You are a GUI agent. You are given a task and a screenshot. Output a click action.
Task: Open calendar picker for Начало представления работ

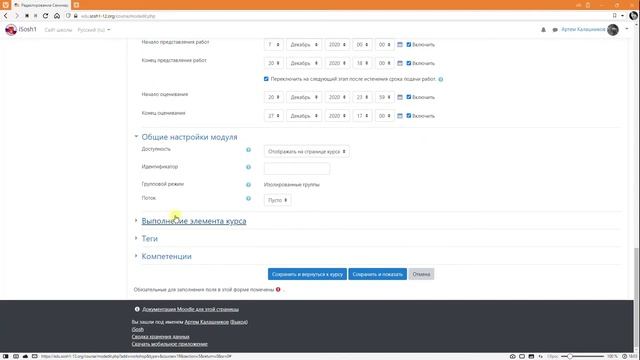coord(400,44)
